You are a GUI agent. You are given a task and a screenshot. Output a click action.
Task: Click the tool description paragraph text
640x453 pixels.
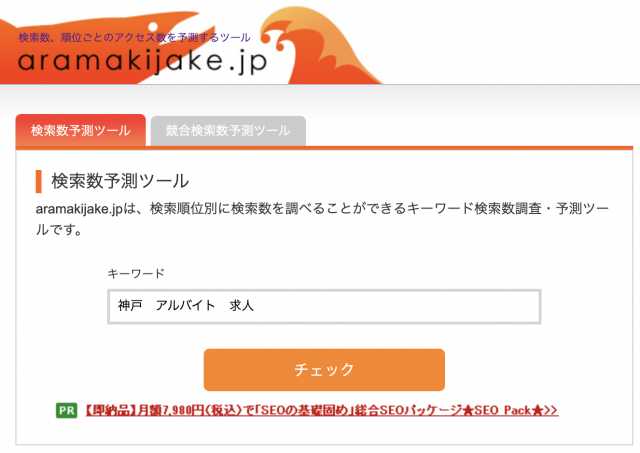(322, 219)
